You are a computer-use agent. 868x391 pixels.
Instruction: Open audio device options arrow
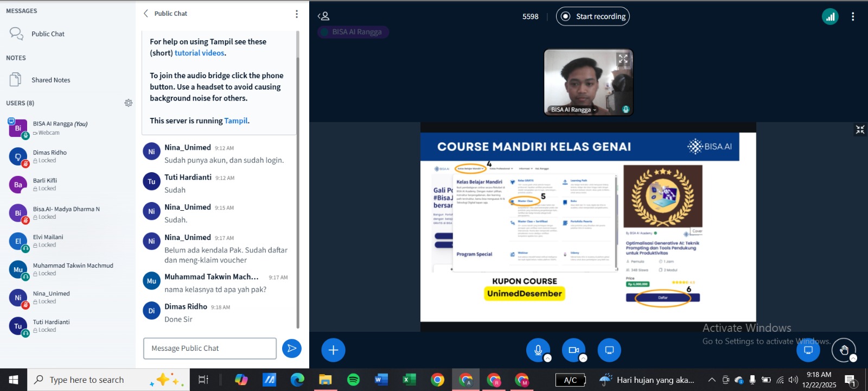548,358
